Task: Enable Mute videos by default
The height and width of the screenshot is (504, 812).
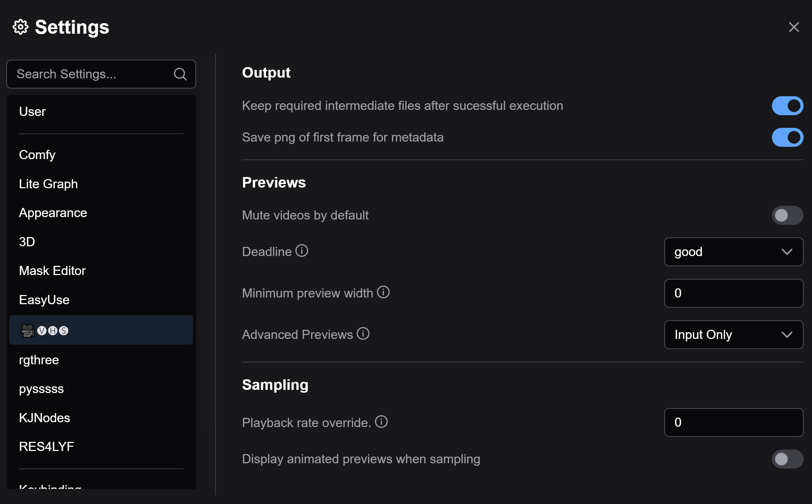Action: [787, 215]
